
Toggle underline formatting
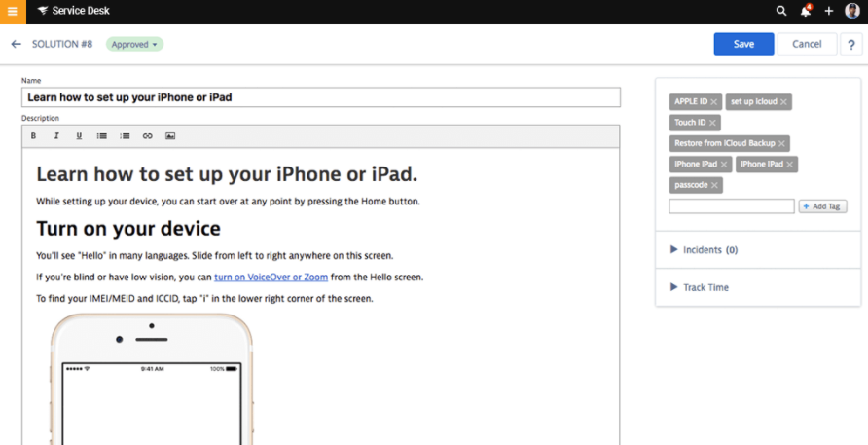coord(79,135)
